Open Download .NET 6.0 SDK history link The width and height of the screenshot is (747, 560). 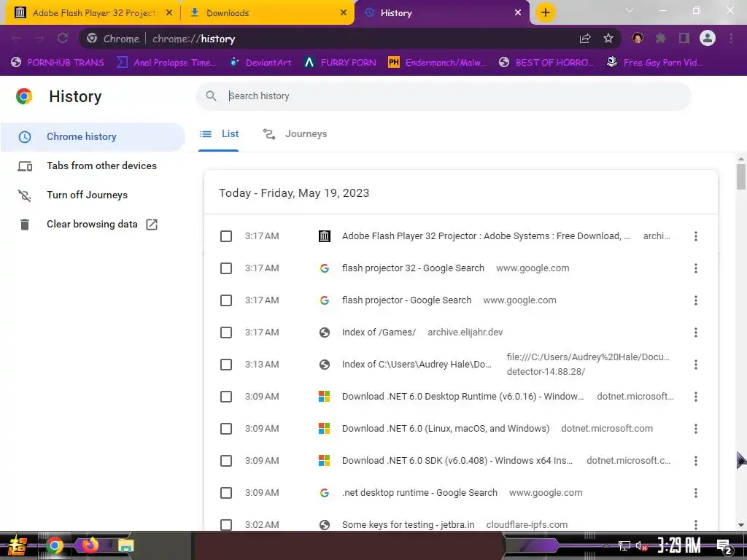(x=457, y=461)
